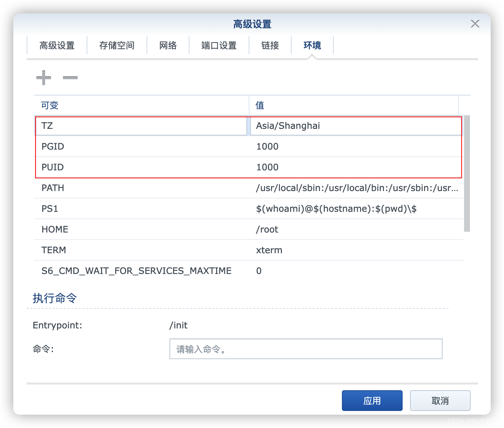Select the 高级设置 tab

click(57, 45)
